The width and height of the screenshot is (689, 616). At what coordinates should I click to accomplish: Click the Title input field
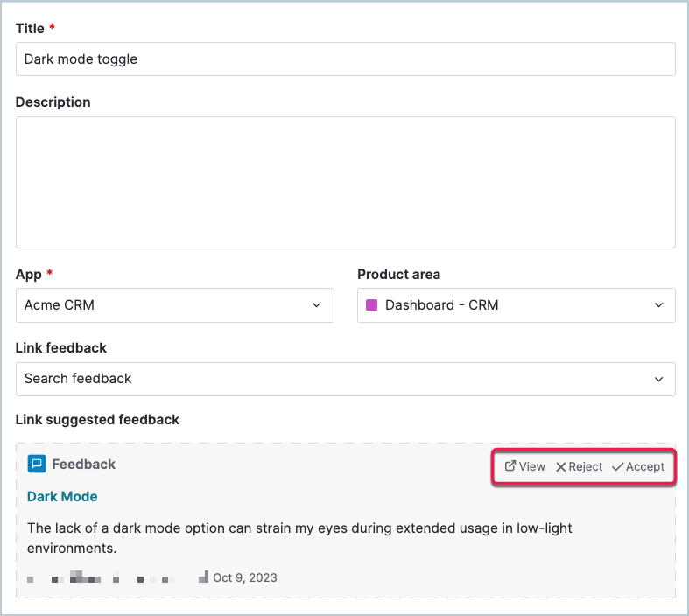click(346, 59)
